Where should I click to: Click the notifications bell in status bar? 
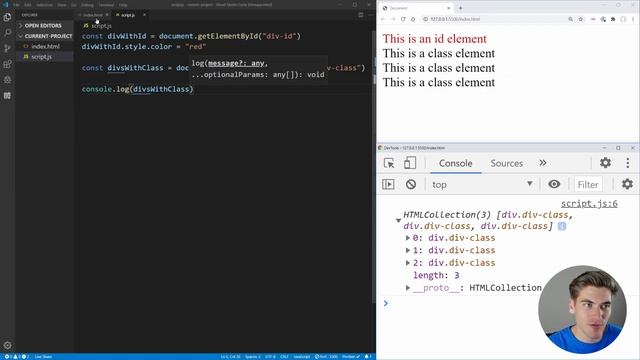pyautogui.click(x=367, y=357)
